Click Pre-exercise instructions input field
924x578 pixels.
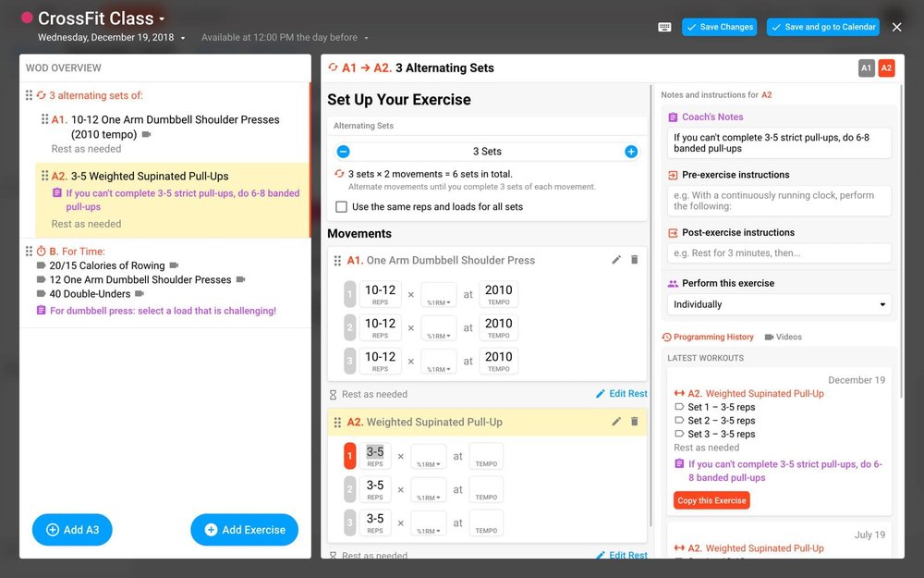click(x=779, y=201)
